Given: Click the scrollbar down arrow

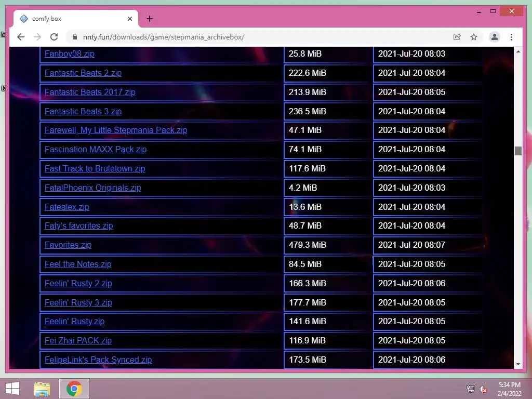Looking at the screenshot, I should 518,364.
